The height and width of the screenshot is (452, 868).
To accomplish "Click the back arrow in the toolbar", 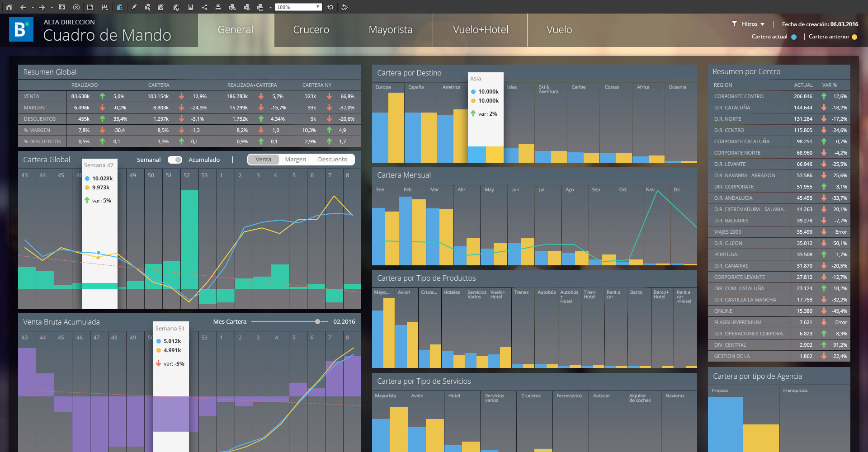I will pyautogui.click(x=23, y=7).
